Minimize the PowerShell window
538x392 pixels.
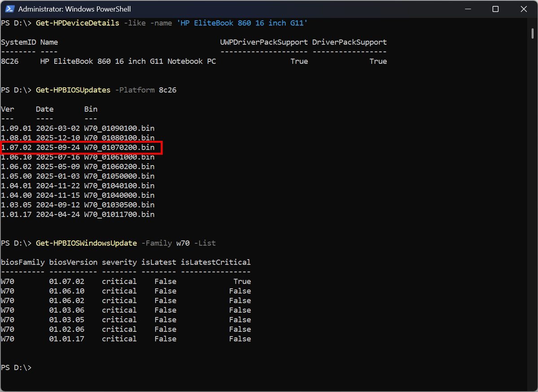pyautogui.click(x=468, y=9)
